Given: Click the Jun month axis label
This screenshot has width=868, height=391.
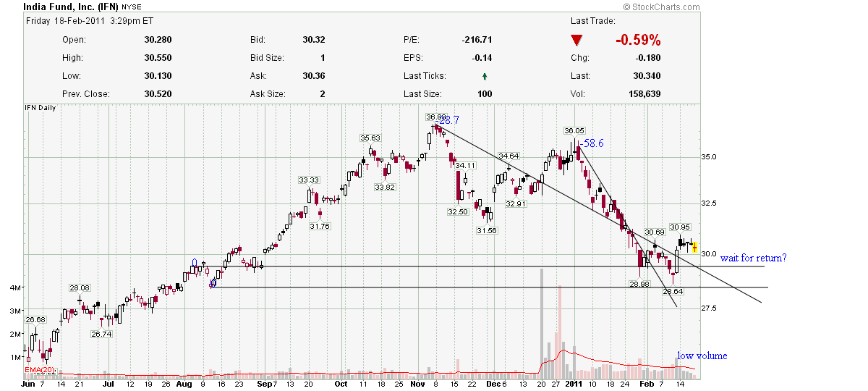Looking at the screenshot, I should coord(29,384).
